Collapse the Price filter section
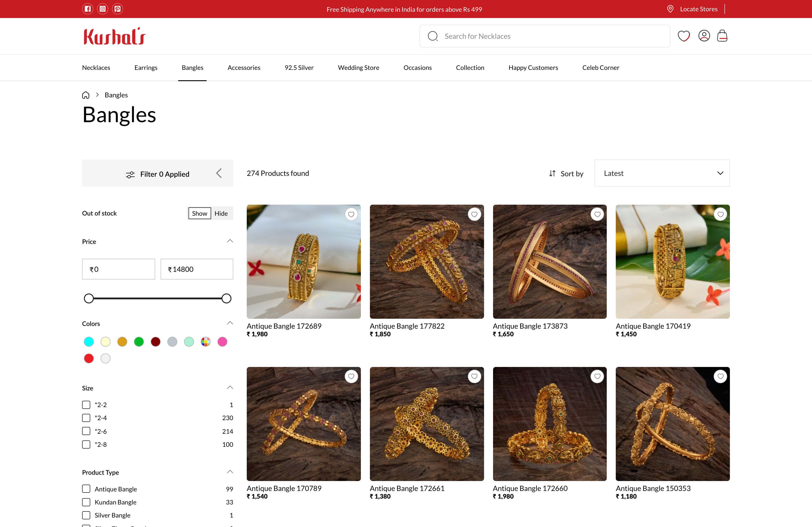The image size is (812, 527). pos(230,241)
